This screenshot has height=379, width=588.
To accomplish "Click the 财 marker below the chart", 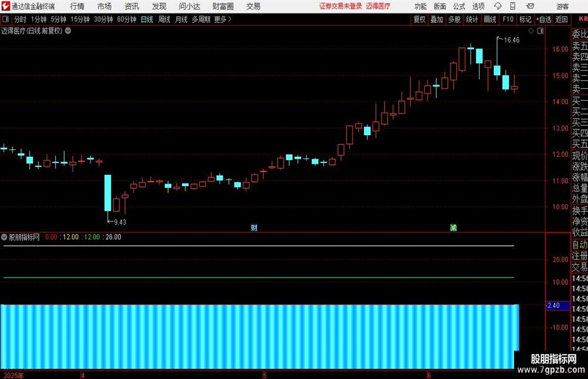I will [254, 227].
